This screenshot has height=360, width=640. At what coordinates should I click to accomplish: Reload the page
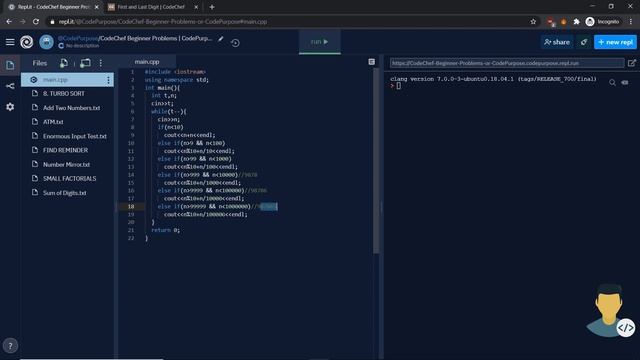pos(36,22)
